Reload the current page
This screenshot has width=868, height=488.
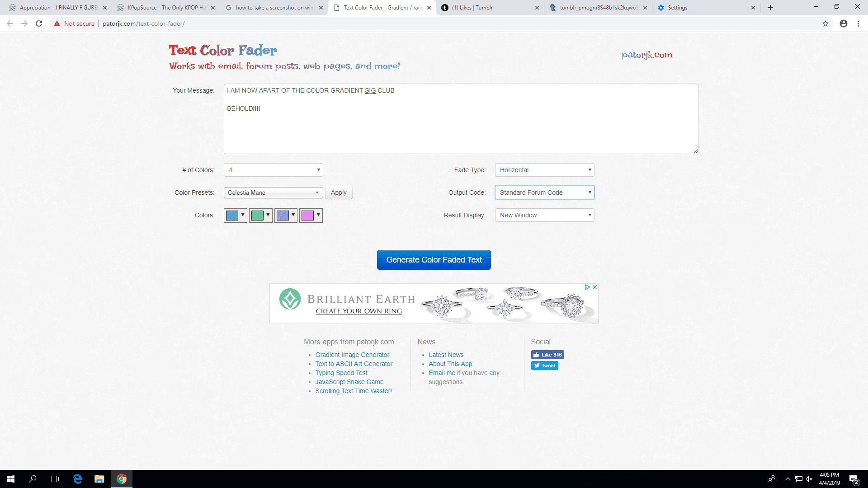pos(39,23)
